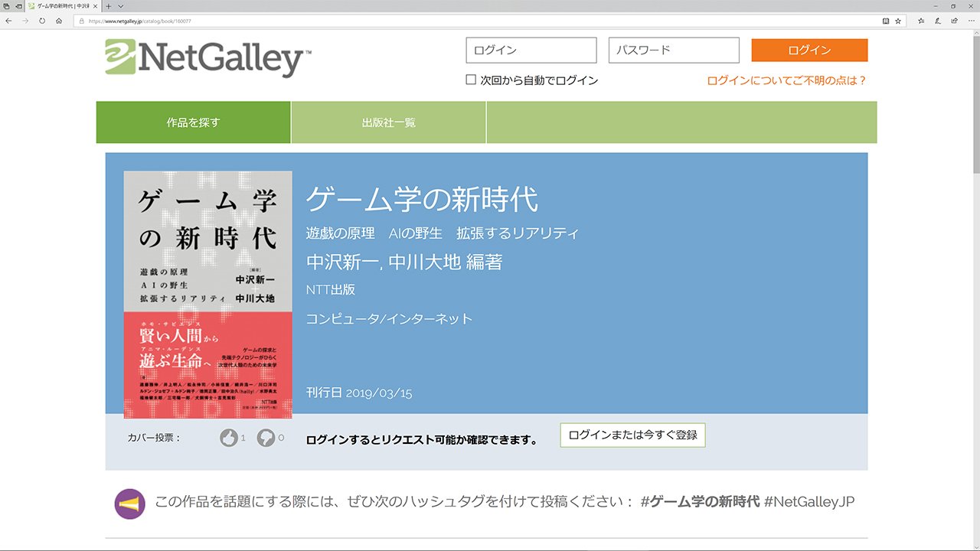Viewport: 980px width, 551px height.
Task: Click the publisher NTT出版 text
Action: [x=331, y=290]
